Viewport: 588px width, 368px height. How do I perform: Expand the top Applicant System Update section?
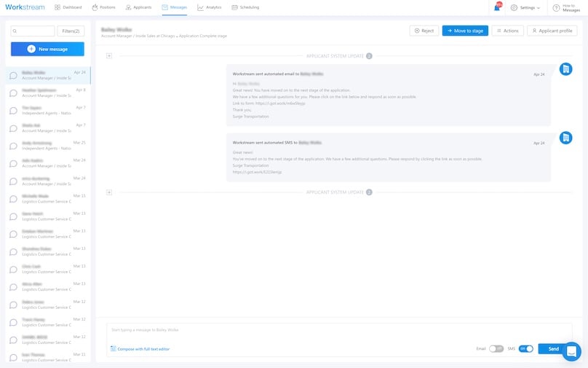point(109,55)
